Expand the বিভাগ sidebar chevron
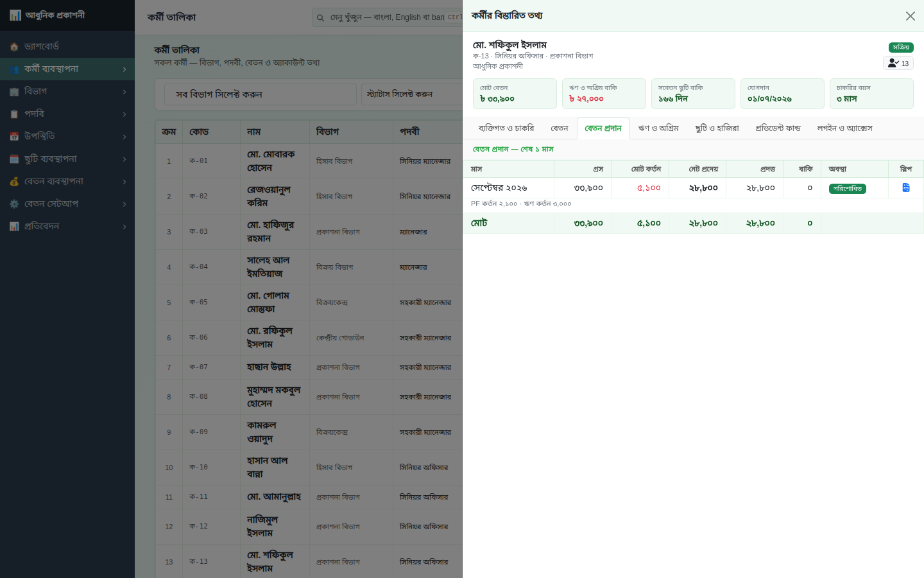The height and width of the screenshot is (578, 924). pyautogui.click(x=124, y=91)
